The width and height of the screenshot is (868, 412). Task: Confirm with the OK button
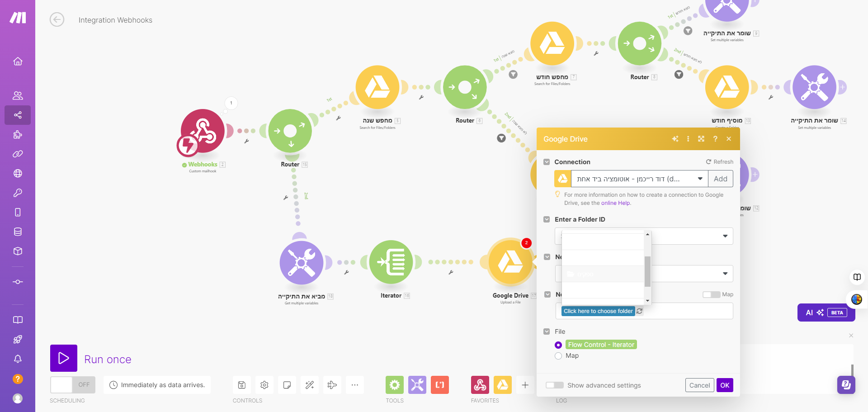coord(725,385)
